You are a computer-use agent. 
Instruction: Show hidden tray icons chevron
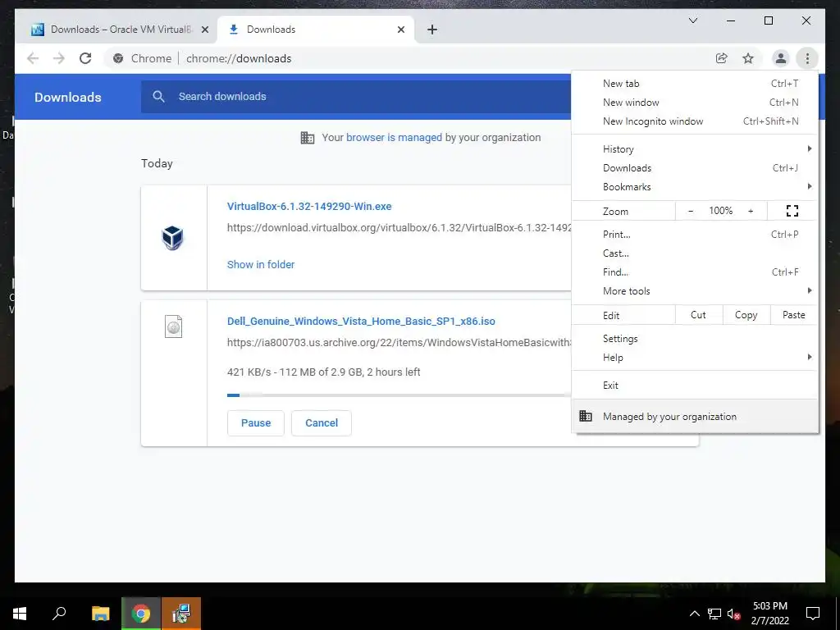pos(694,614)
